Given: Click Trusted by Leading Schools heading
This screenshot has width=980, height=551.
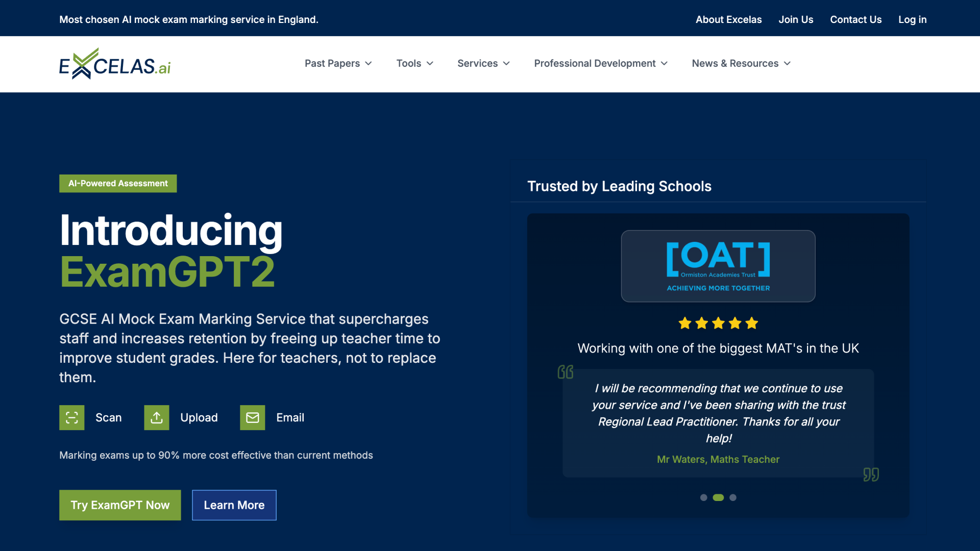Looking at the screenshot, I should point(619,186).
